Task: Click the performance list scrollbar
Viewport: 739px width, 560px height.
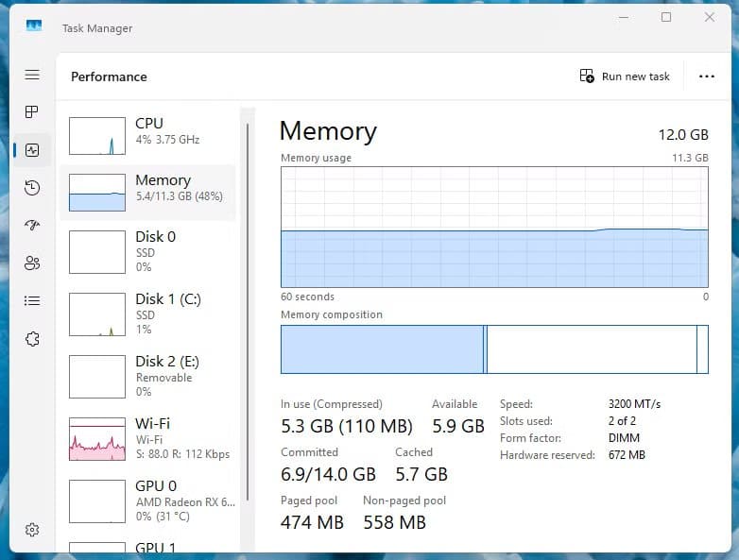Action: pyautogui.click(x=248, y=311)
